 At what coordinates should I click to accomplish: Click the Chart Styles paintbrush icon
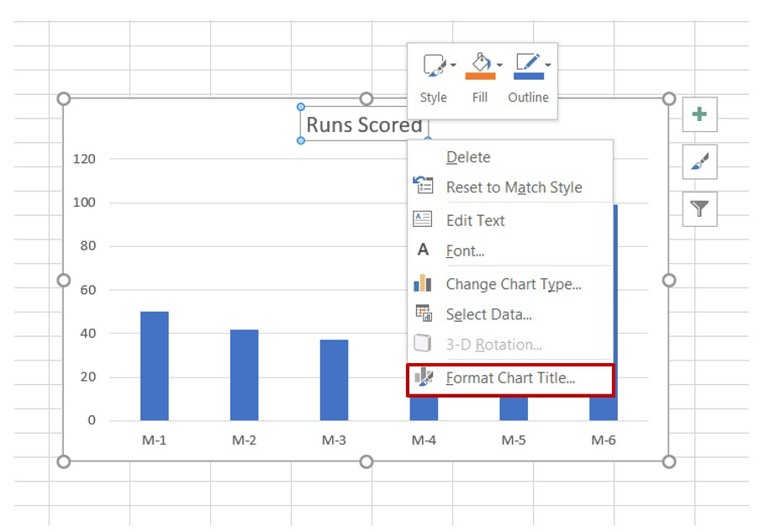tap(699, 161)
